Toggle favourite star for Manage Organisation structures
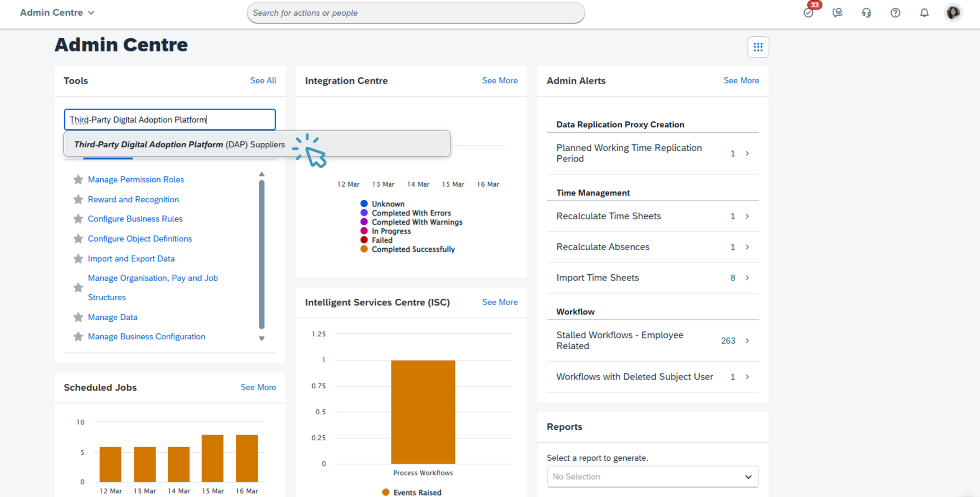The image size is (980, 497). coord(78,288)
